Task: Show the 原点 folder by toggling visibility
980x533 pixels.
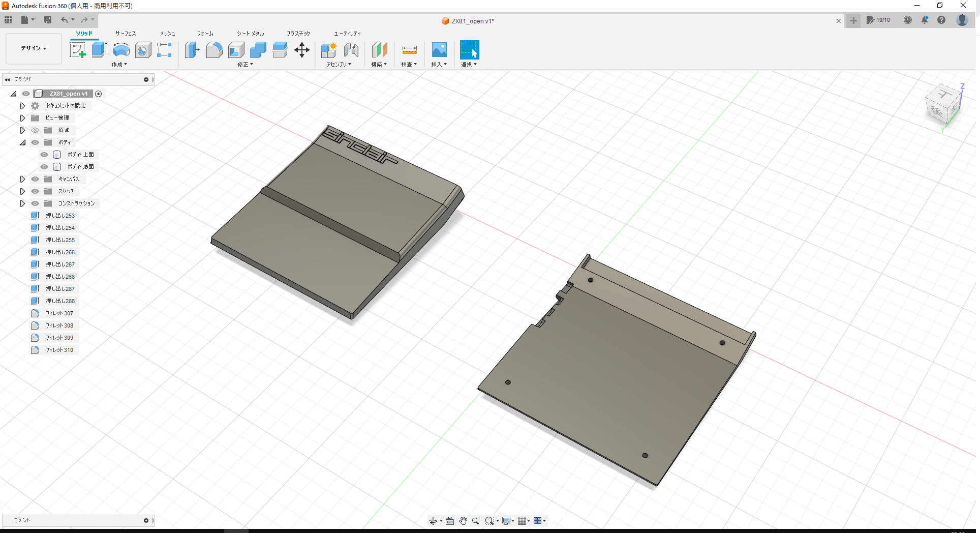Action: click(35, 130)
